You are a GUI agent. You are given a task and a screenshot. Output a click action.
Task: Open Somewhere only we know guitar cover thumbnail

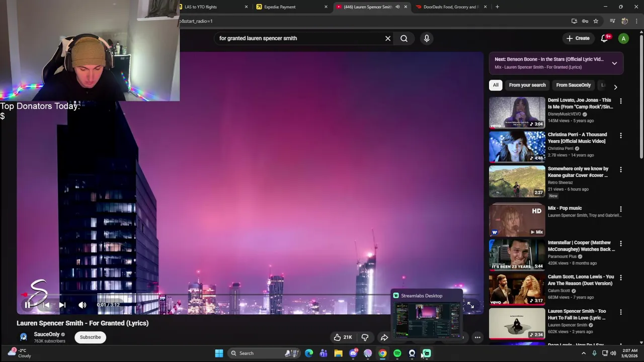517,181
